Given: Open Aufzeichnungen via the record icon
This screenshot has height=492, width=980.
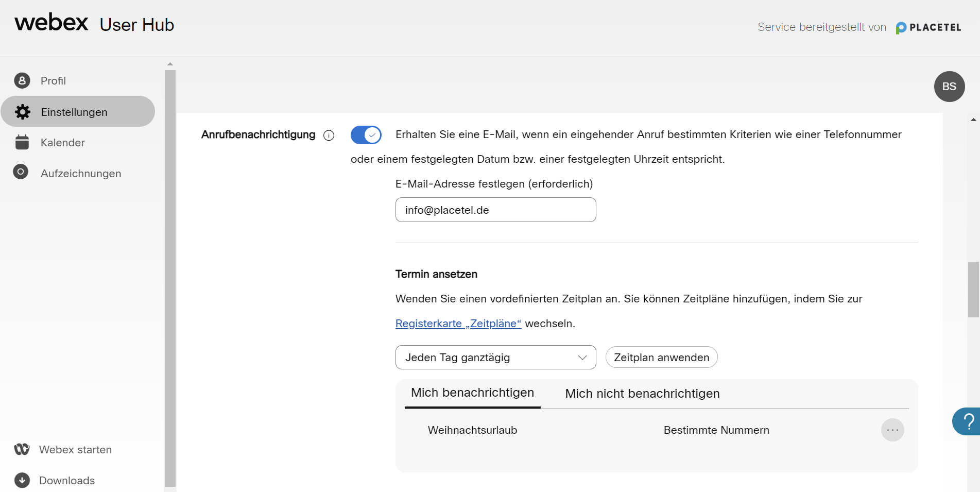Looking at the screenshot, I should click(x=21, y=172).
